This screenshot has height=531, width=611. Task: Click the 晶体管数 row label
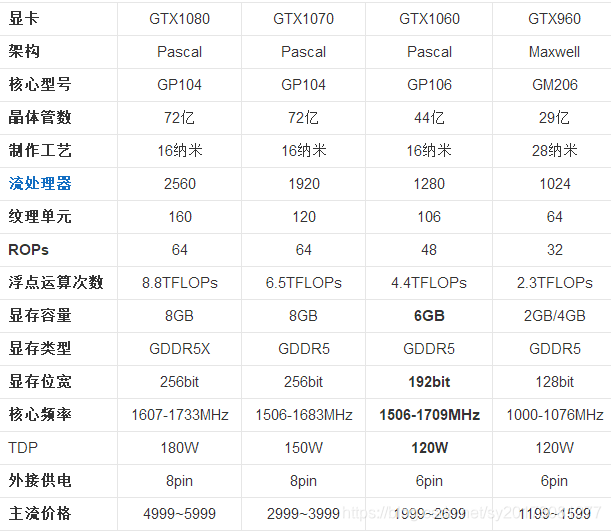coord(40,117)
